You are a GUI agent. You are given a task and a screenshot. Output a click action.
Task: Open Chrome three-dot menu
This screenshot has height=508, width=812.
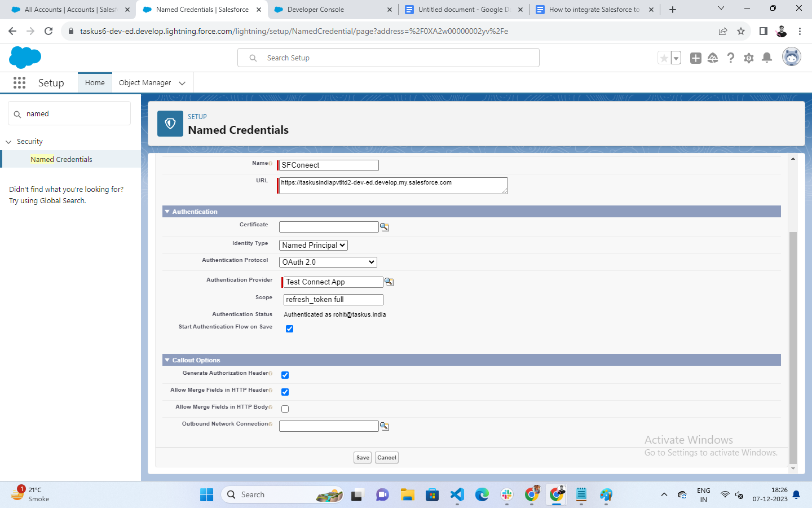tap(800, 31)
